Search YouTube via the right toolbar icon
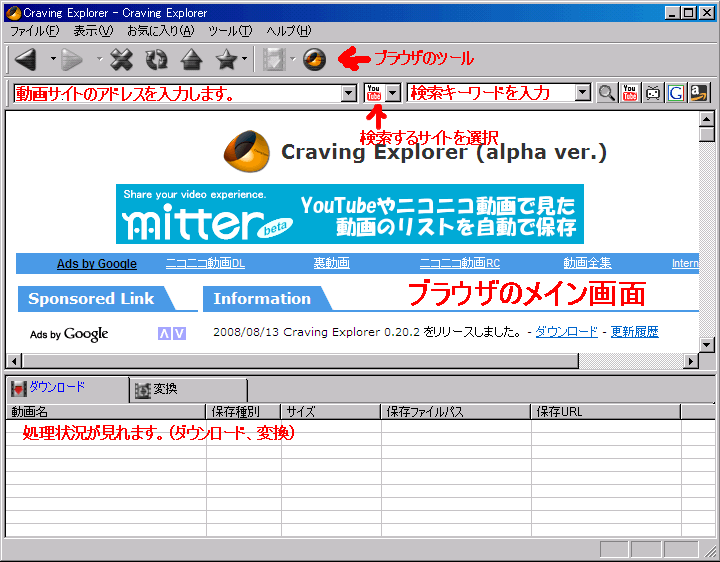The image size is (720, 562). [630, 93]
